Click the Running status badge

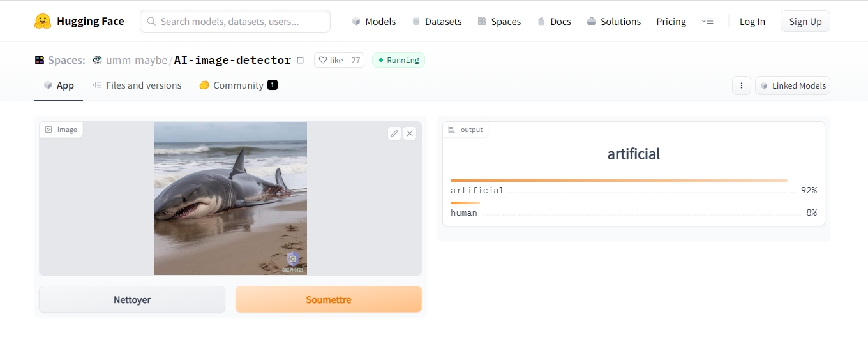pyautogui.click(x=398, y=60)
